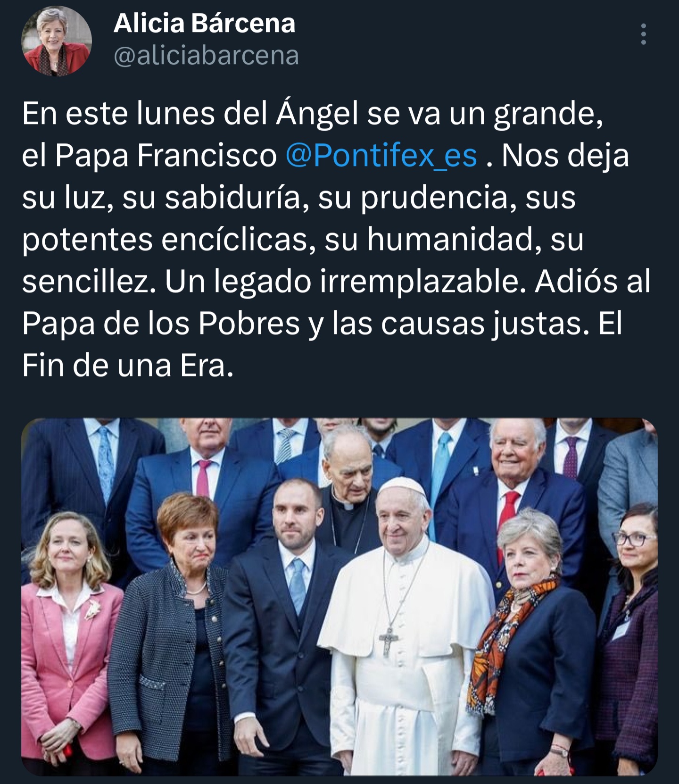Open the @Pontifex_es mention
The width and height of the screenshot is (679, 784).
pyautogui.click(x=381, y=155)
